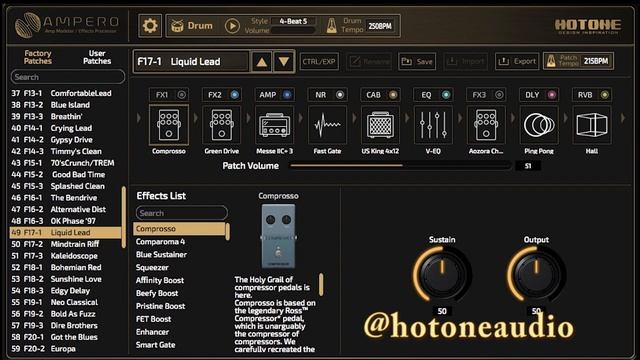Click the drum tempo metronome icon

tap(331, 26)
